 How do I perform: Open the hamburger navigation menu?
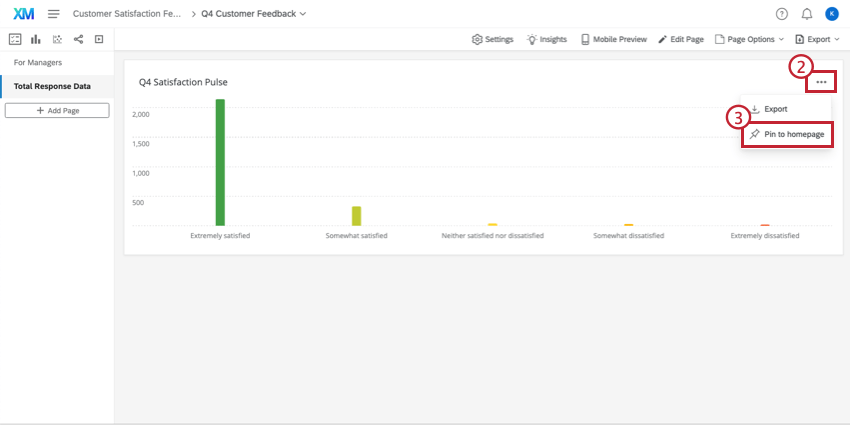pos(53,14)
